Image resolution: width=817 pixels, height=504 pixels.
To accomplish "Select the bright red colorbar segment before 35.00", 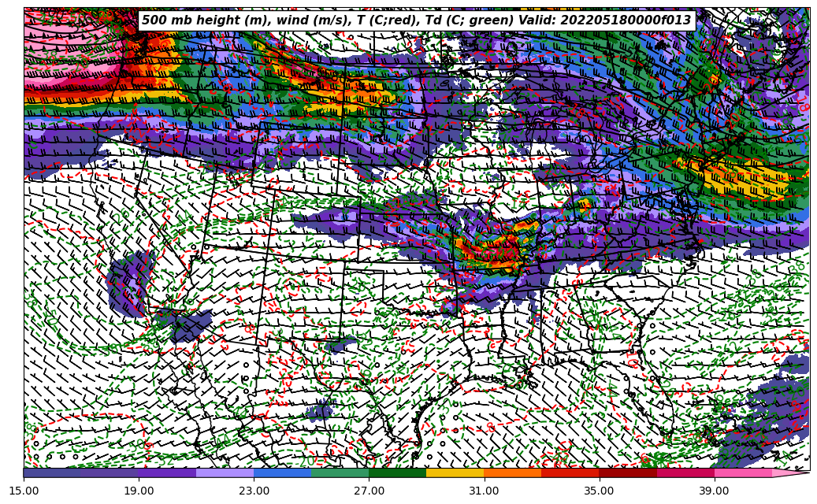I will pos(570,472).
